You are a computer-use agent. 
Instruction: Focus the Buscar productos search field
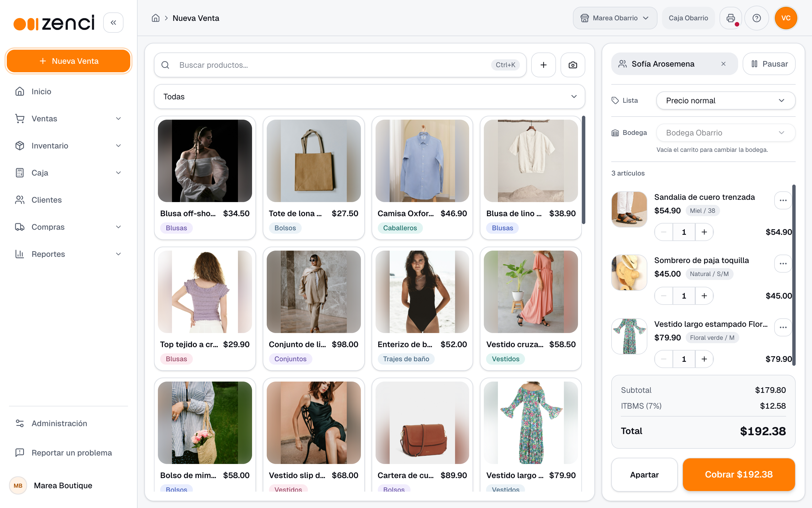[x=340, y=65]
